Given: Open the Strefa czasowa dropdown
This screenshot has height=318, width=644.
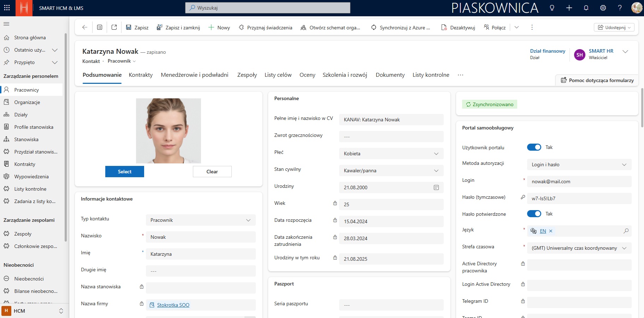Looking at the screenshot, I should 624,248.
